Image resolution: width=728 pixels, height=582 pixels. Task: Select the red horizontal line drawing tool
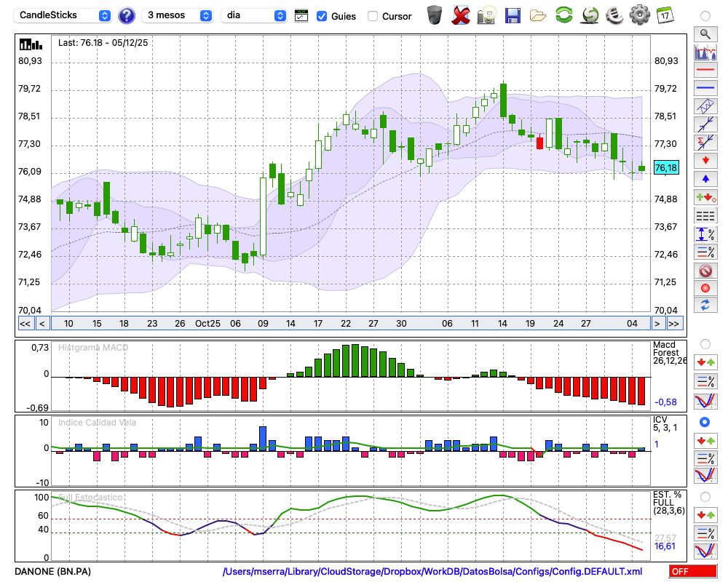[705, 71]
